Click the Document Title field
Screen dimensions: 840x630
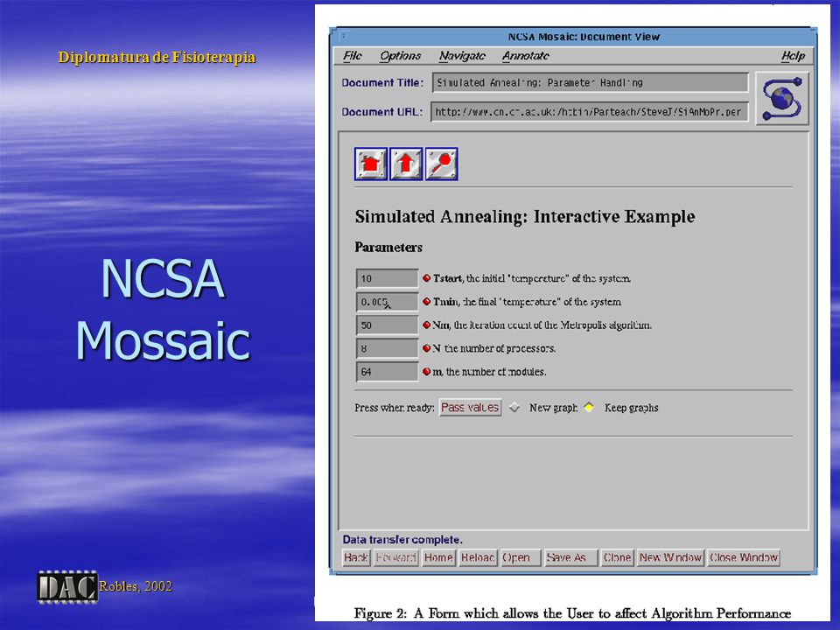591,82
